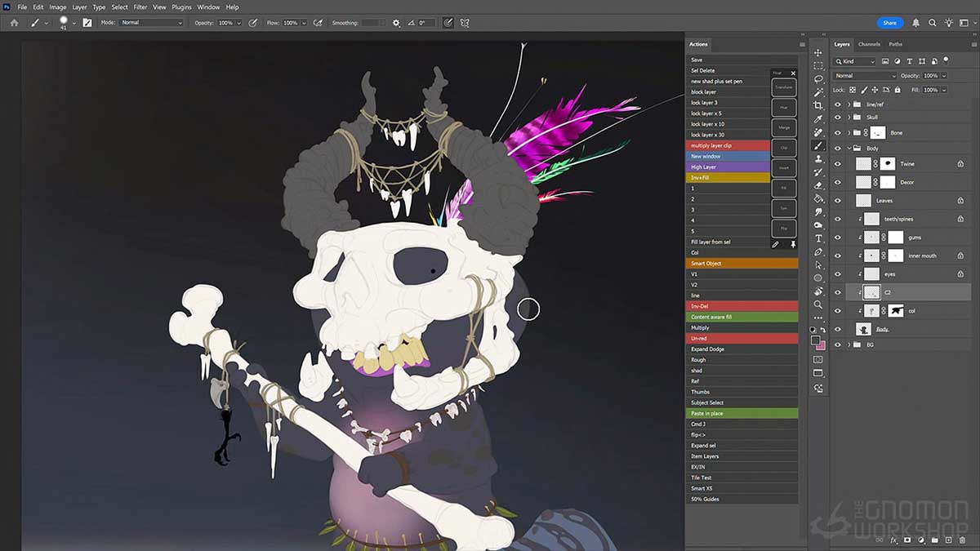Viewport: 980px width, 551px height.
Task: Open the blending mode dropdown set to Normal
Action: [864, 75]
